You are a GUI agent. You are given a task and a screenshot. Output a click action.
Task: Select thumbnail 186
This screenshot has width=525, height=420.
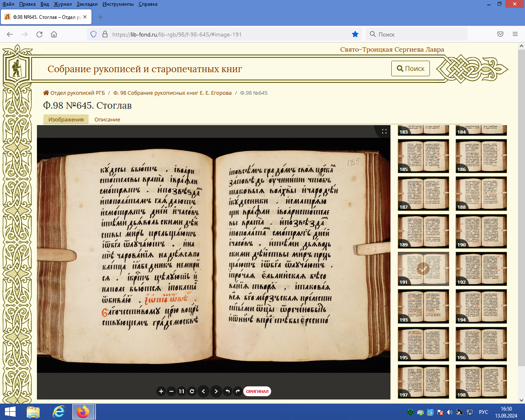tap(481, 156)
